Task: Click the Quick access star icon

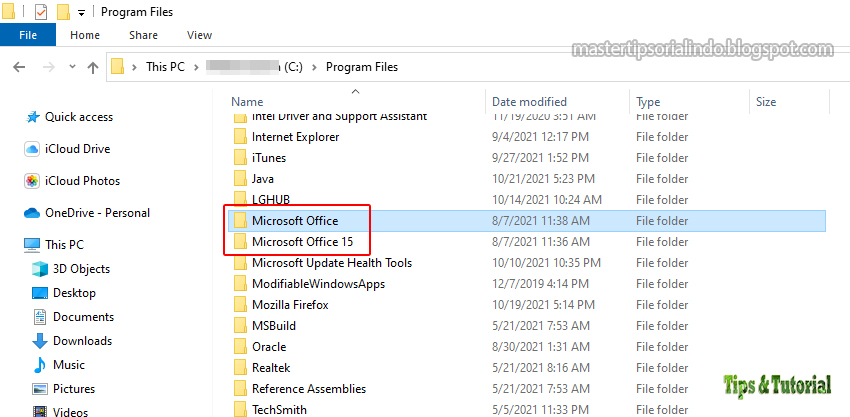Action: pos(33,117)
